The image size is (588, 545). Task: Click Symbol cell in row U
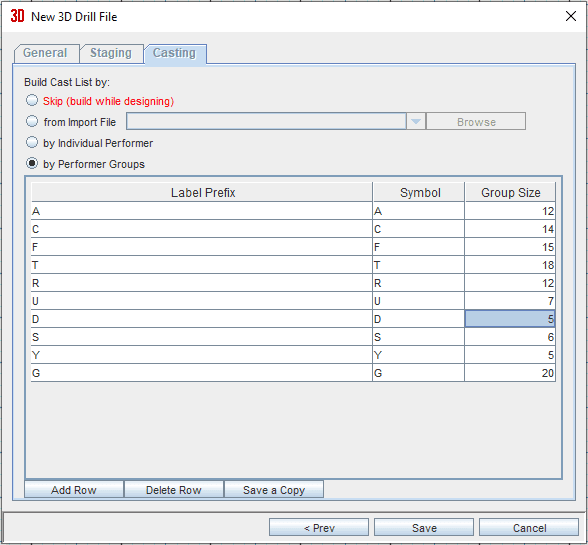(419, 301)
